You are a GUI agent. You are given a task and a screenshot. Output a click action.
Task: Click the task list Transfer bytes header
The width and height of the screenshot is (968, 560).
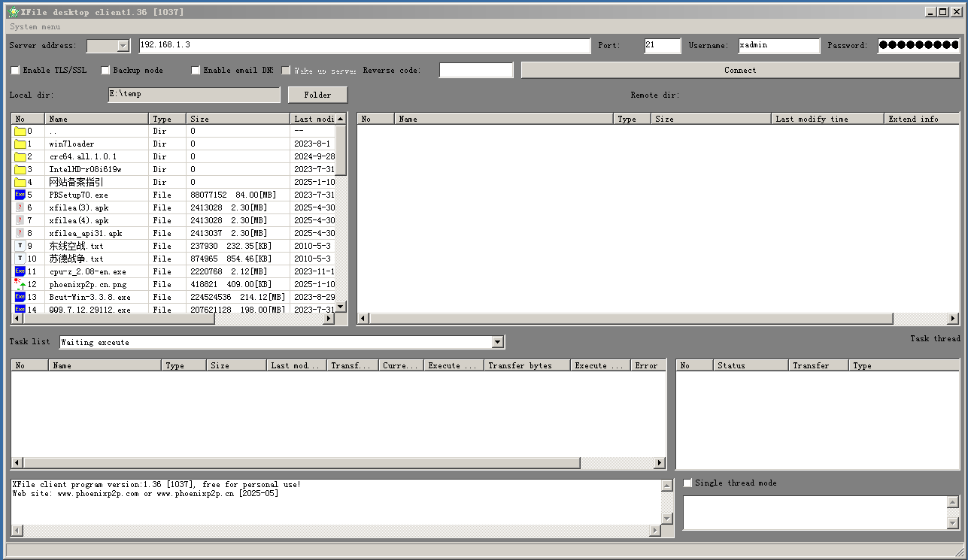tap(527, 365)
